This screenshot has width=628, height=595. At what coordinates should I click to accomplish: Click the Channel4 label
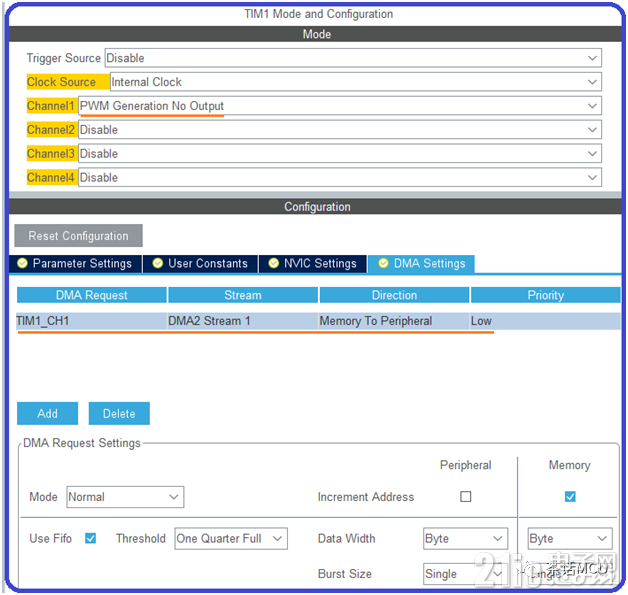(x=51, y=177)
